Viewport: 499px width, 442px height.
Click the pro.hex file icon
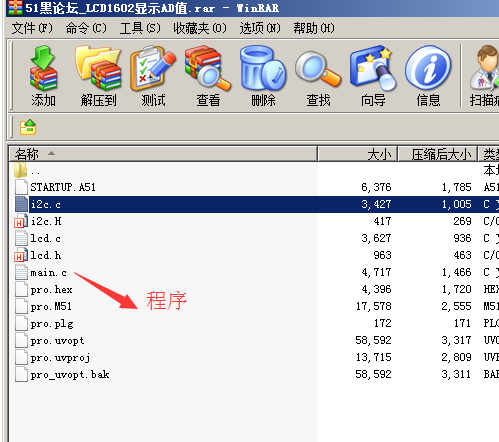[x=21, y=289]
